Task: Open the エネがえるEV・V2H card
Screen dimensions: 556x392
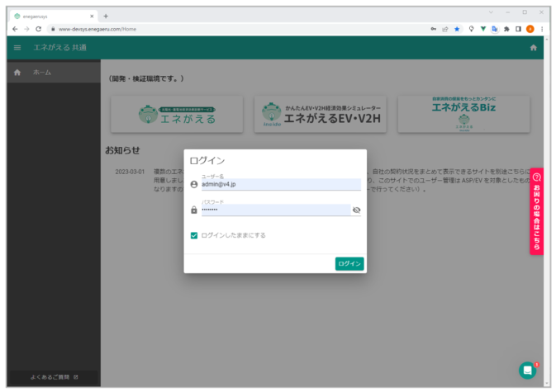Action: point(321,115)
